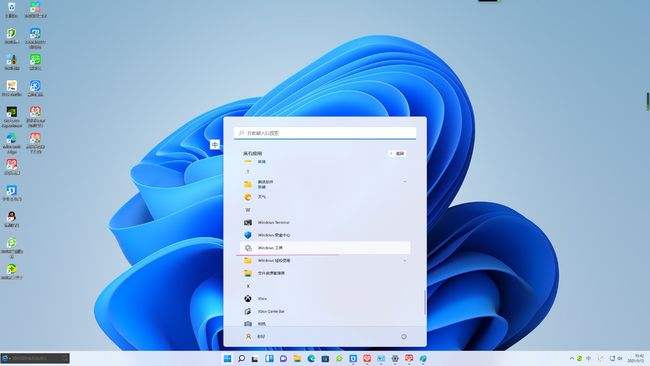650x366 pixels.
Task: Select GeForce Experience desktop shortcut
Action: coord(12,117)
